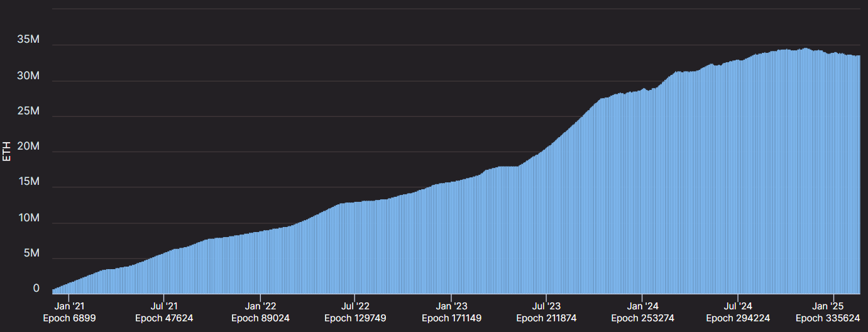
Task: Click the Epoch 6899 label
Action: pos(69,318)
